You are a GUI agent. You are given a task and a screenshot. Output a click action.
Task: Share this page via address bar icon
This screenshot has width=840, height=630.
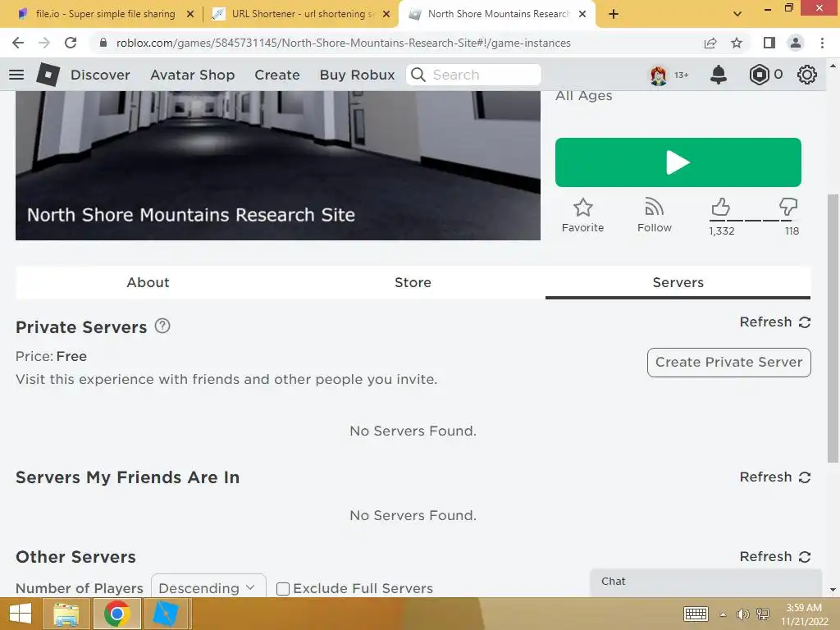pos(710,43)
